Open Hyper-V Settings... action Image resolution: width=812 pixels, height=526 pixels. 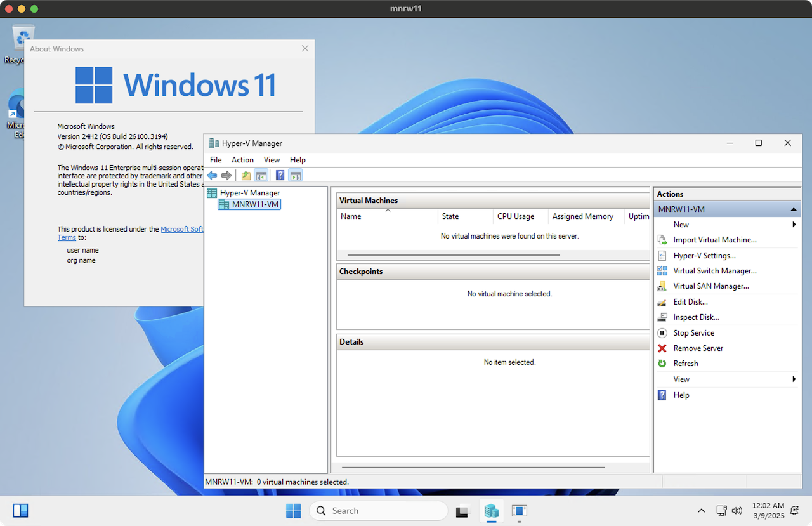coord(705,256)
